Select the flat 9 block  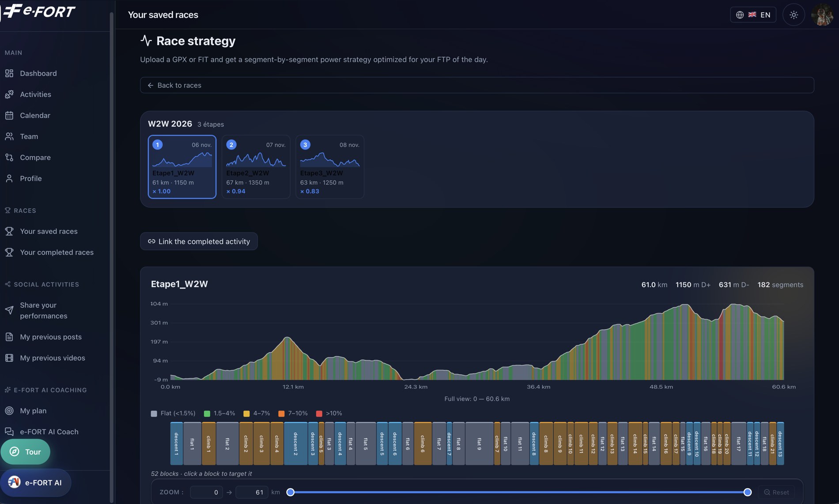pos(480,444)
